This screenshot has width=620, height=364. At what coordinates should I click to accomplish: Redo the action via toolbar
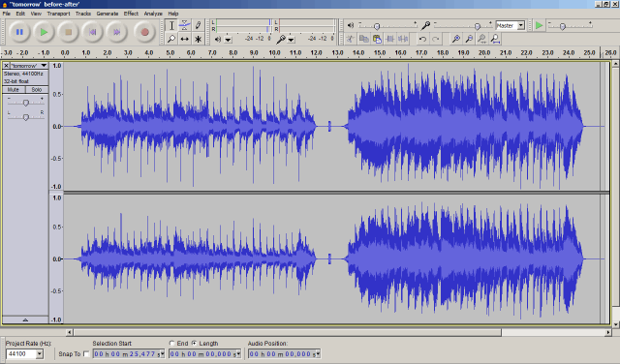click(436, 39)
